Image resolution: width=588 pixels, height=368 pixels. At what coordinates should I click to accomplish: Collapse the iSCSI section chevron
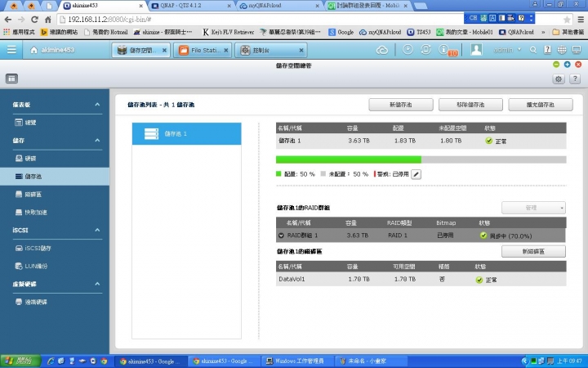tap(97, 230)
